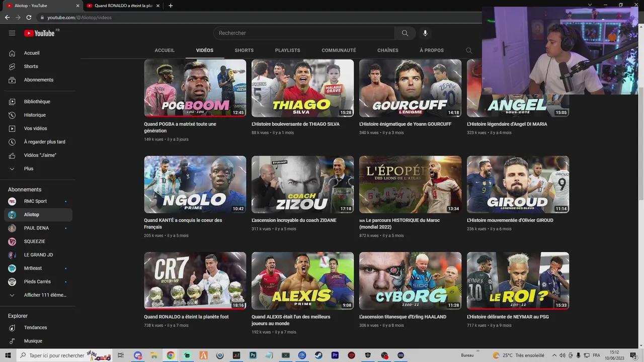Click title L'Histoire légendaire d'Angel DI MARIA
The width and height of the screenshot is (644, 362).
(507, 124)
